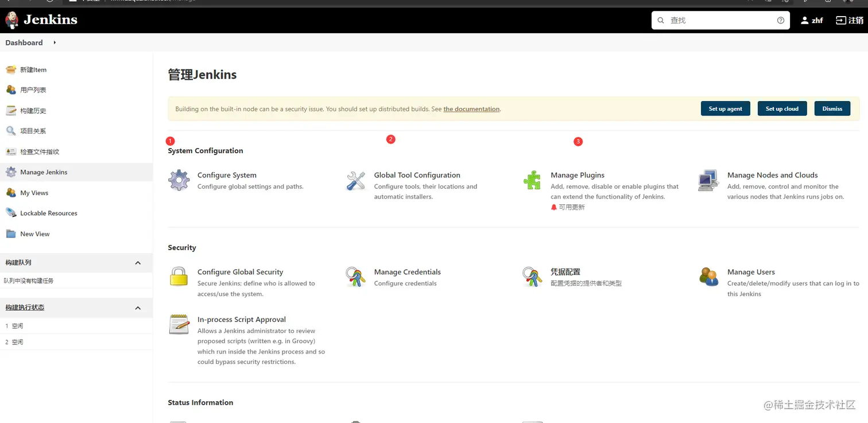Viewport: 868px width, 423px height.
Task: Open the Manage Users title link
Action: [751, 272]
